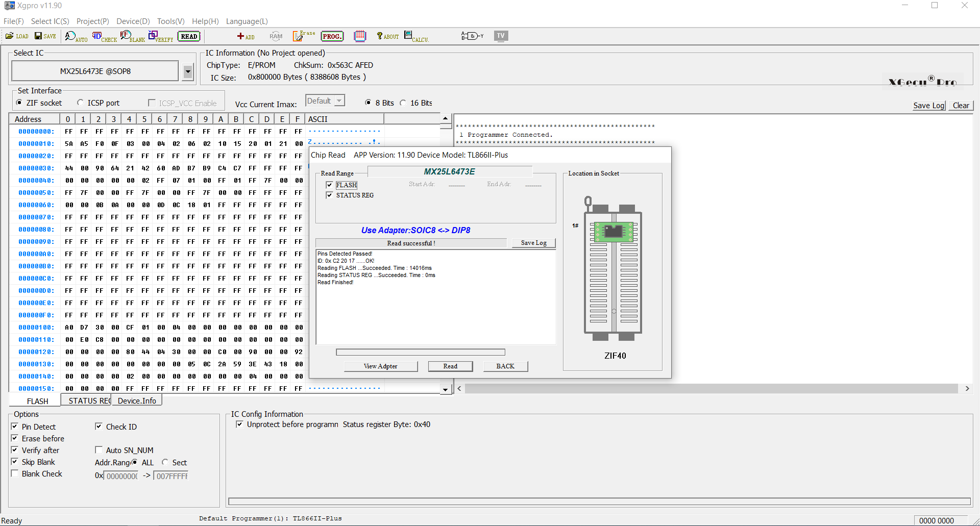Screen dimensions: 980x526
Task: Toggle Unprotect before programming checkbox
Action: (x=239, y=424)
